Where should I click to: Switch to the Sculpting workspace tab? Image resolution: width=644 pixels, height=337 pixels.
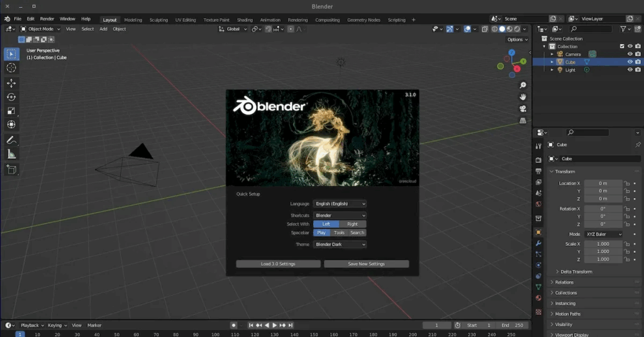158,19
